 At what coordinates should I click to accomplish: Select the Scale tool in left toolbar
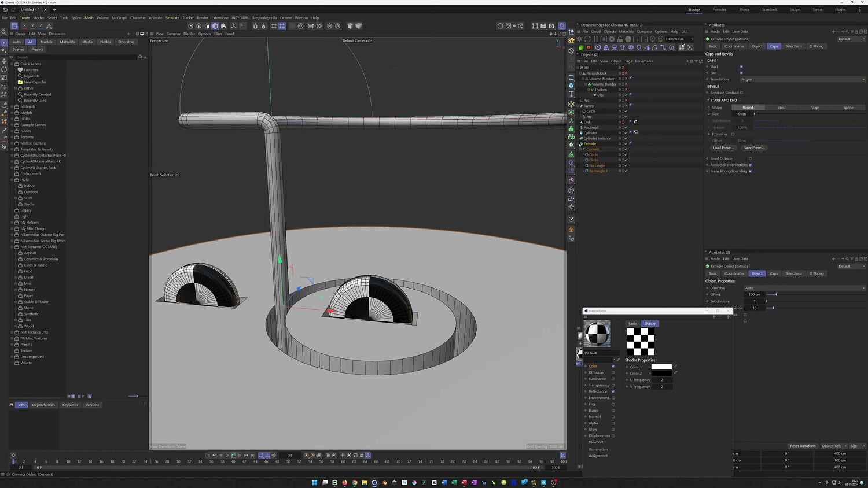pos(4,77)
